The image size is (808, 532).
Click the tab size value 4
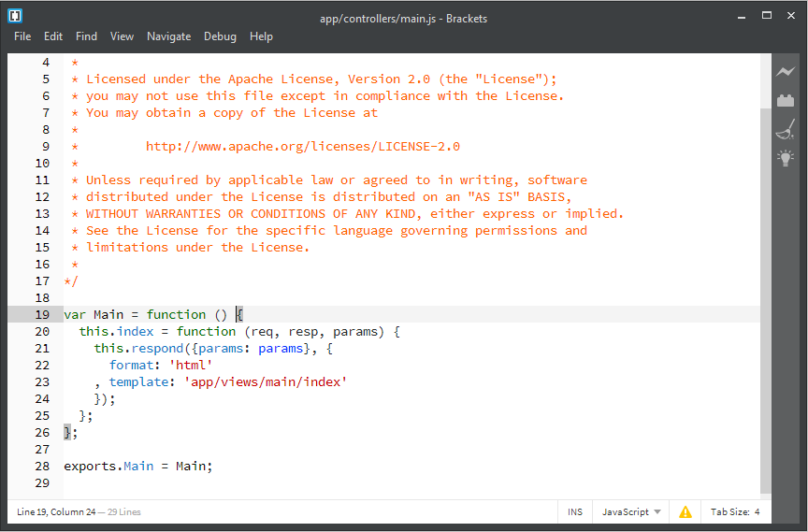(757, 512)
